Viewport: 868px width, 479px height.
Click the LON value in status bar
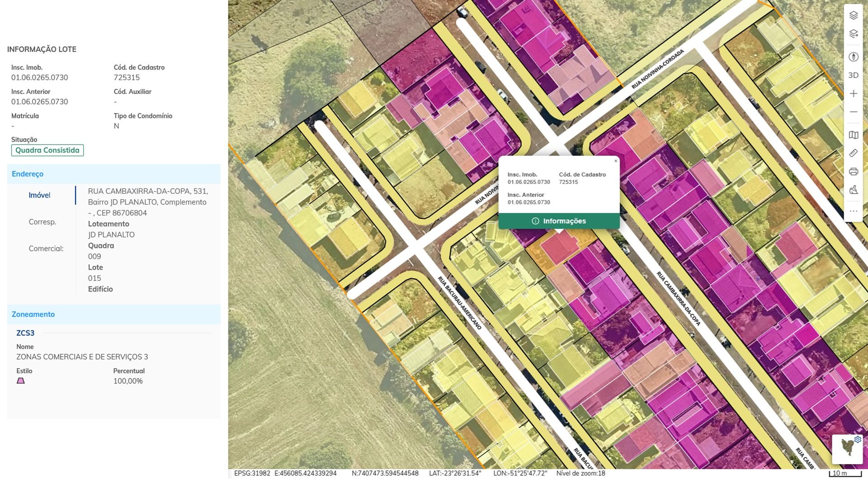(x=520, y=474)
